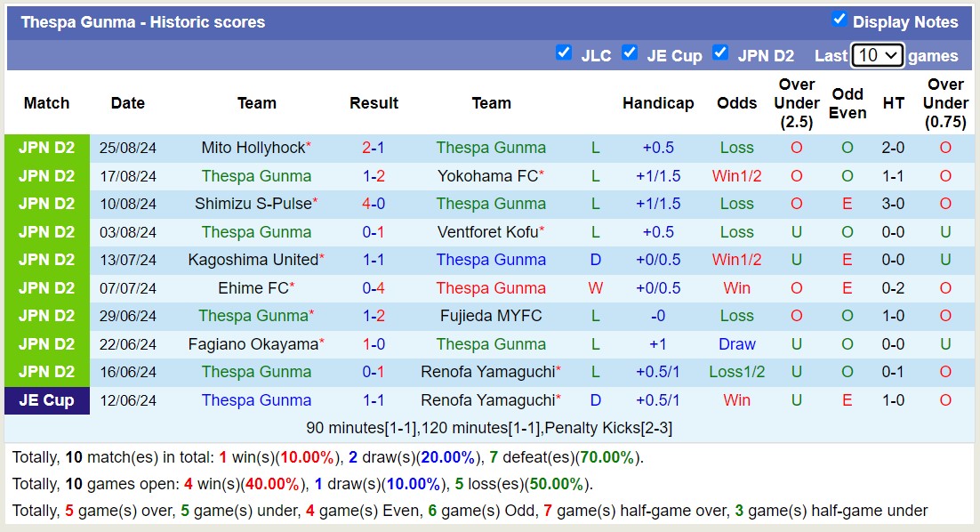
Task: Open the Ehime FC team link
Action: [253, 288]
